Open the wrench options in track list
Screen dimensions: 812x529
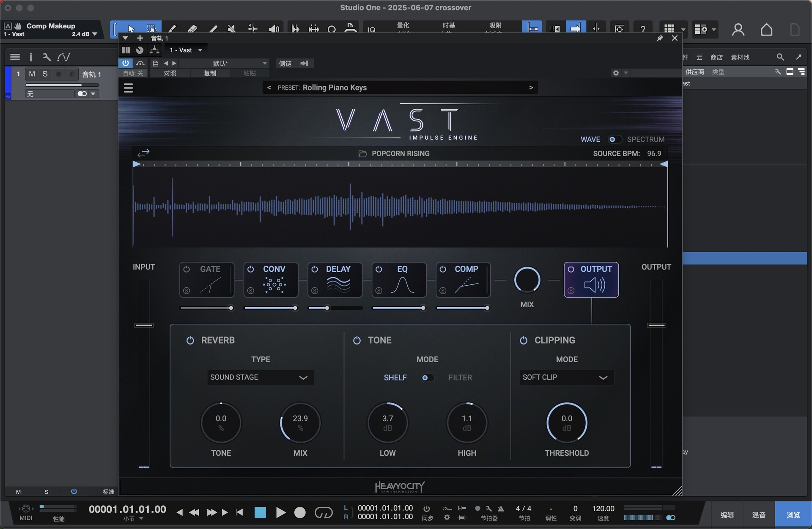point(47,57)
